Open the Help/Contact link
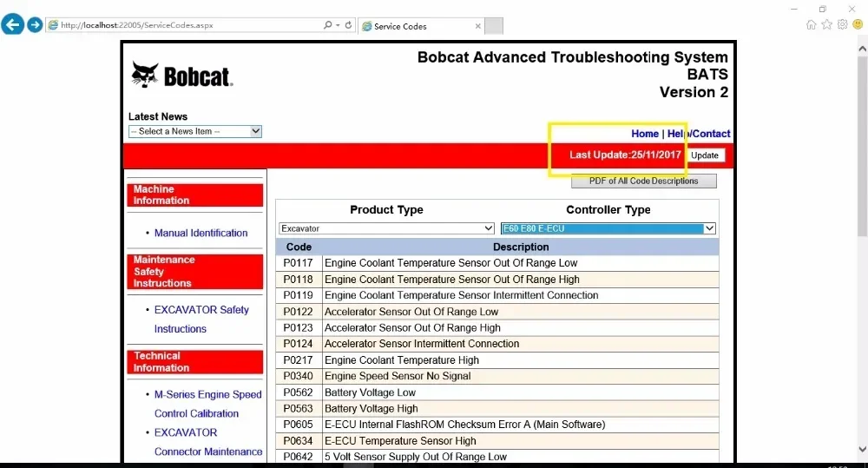 coord(699,134)
